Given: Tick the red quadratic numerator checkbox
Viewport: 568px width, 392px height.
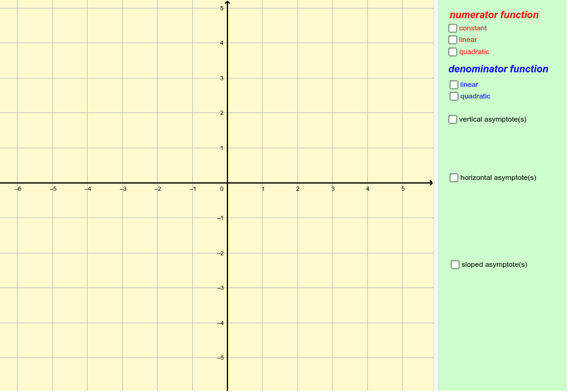Looking at the screenshot, I should click(x=453, y=52).
